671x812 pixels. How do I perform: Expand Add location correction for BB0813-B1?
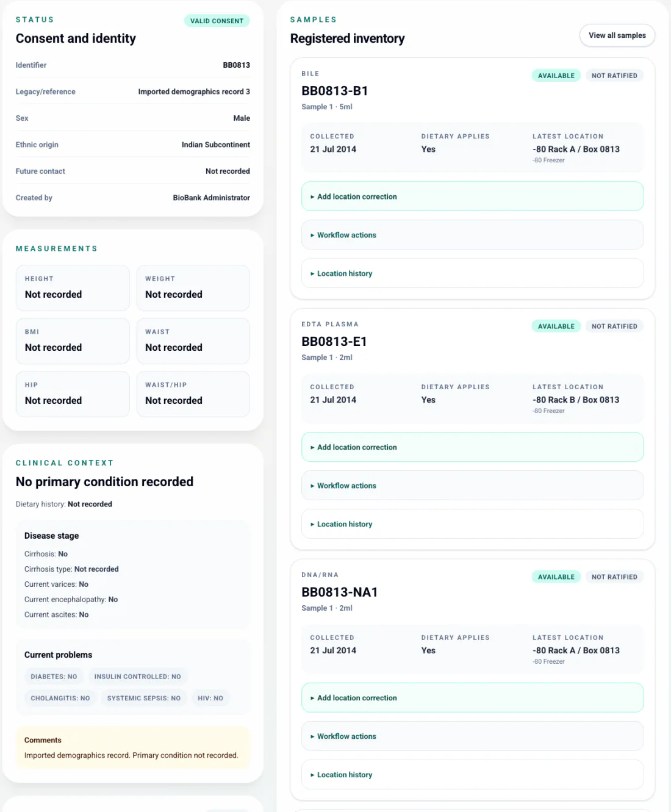472,196
